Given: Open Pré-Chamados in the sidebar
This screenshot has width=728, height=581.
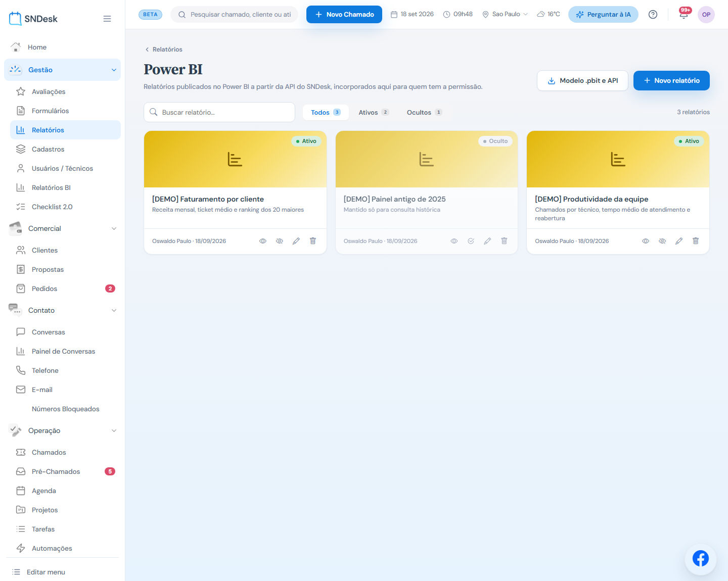Looking at the screenshot, I should pos(65,471).
